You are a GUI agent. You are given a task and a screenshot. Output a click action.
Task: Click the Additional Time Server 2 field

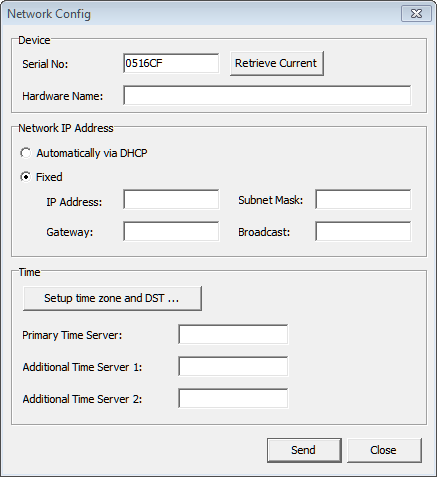pos(233,398)
